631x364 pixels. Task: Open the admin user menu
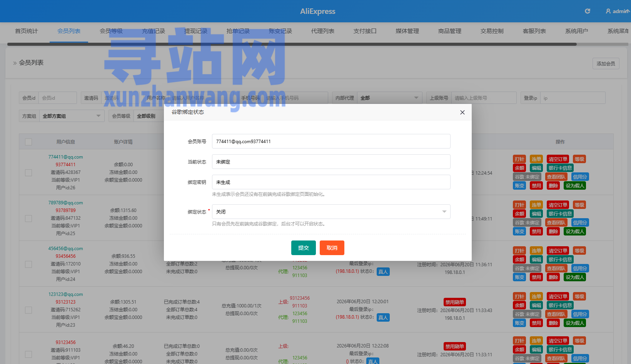click(618, 11)
